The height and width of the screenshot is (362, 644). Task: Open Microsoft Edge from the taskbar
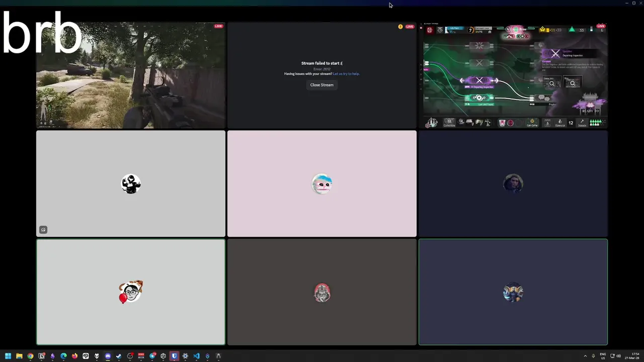[63, 356]
